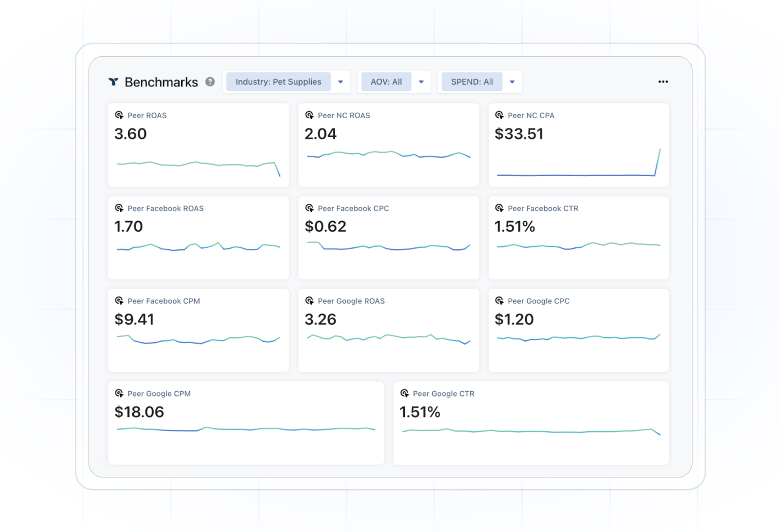The image size is (780, 532).
Task: Click the icon beside Peer Google CPM
Action: tap(119, 393)
